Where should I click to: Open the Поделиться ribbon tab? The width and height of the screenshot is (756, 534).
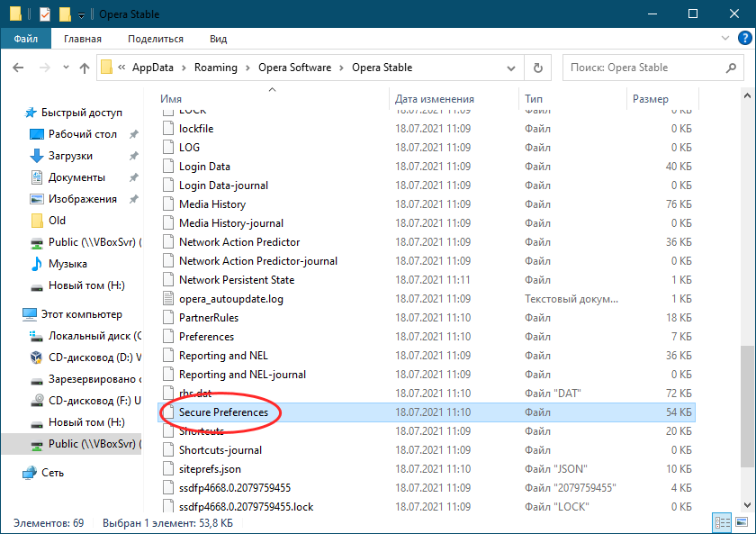[x=155, y=39]
